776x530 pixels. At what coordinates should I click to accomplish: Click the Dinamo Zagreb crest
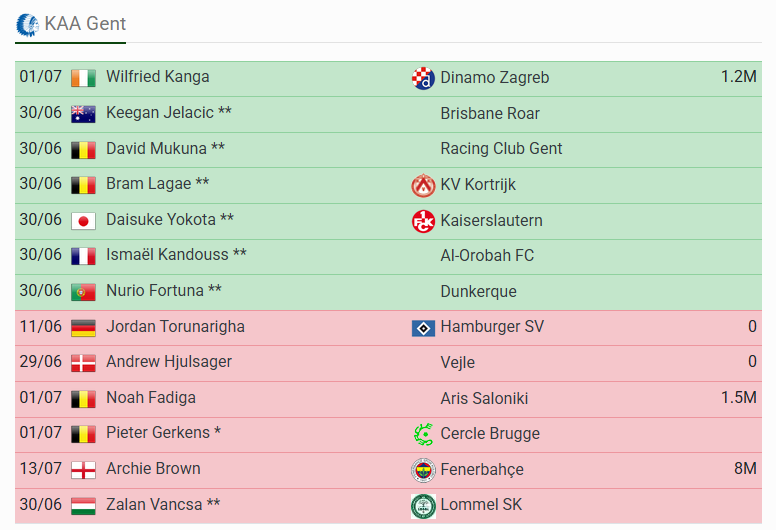pos(423,78)
